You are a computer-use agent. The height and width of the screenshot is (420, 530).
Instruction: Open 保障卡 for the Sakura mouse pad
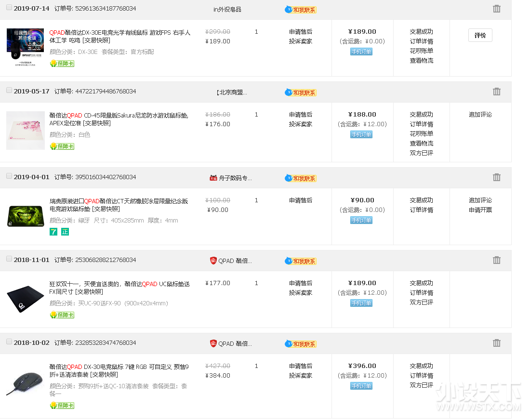point(62,146)
